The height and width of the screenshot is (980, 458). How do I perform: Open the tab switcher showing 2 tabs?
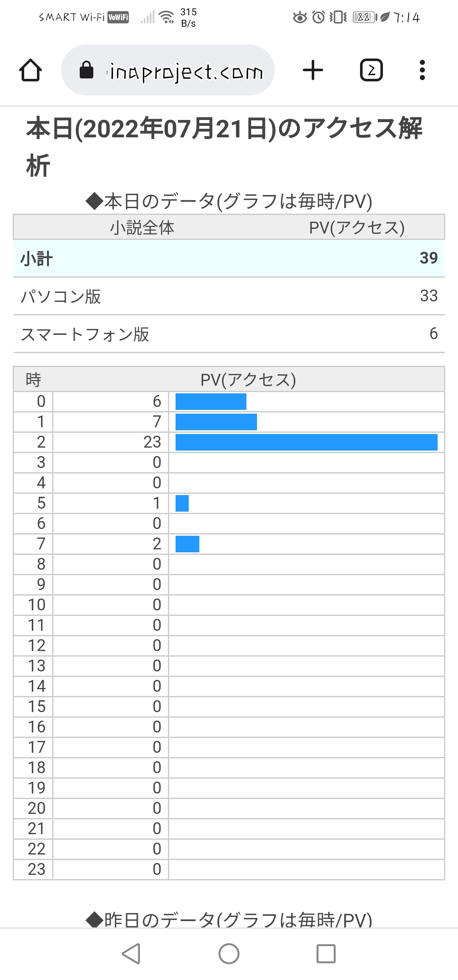371,70
